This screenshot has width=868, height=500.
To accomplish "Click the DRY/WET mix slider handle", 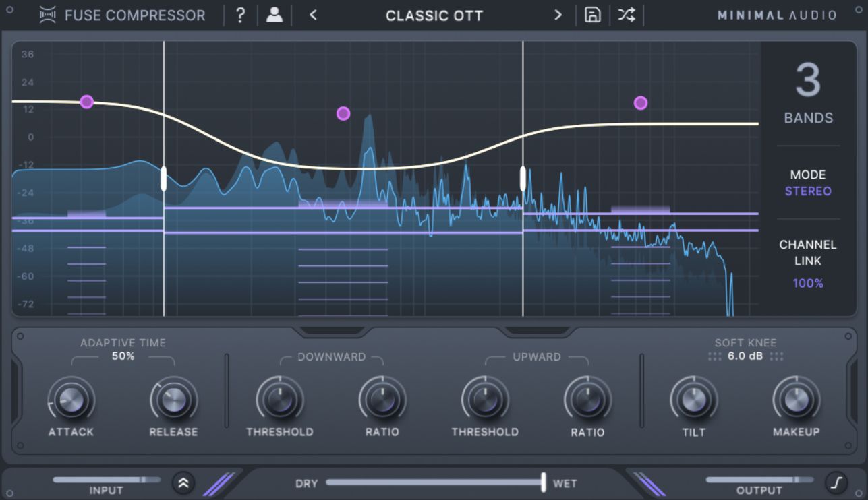I will point(543,482).
